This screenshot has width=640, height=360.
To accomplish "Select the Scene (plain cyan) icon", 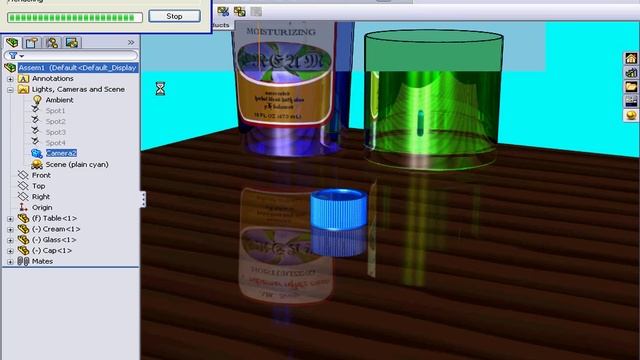I will click(x=37, y=164).
